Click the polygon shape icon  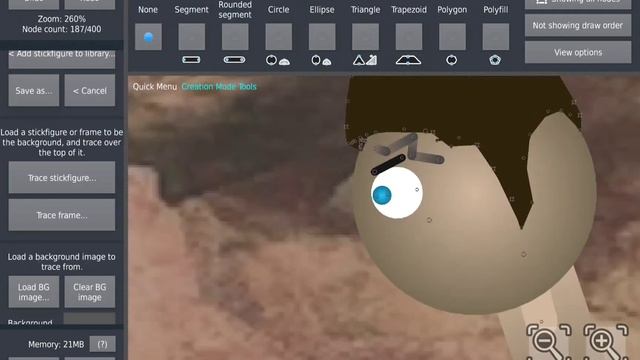click(x=452, y=60)
